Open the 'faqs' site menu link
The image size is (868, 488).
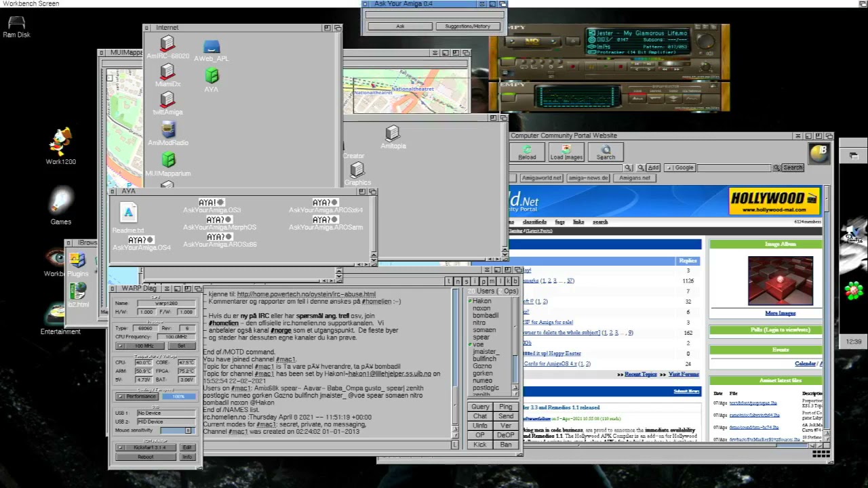(x=559, y=222)
